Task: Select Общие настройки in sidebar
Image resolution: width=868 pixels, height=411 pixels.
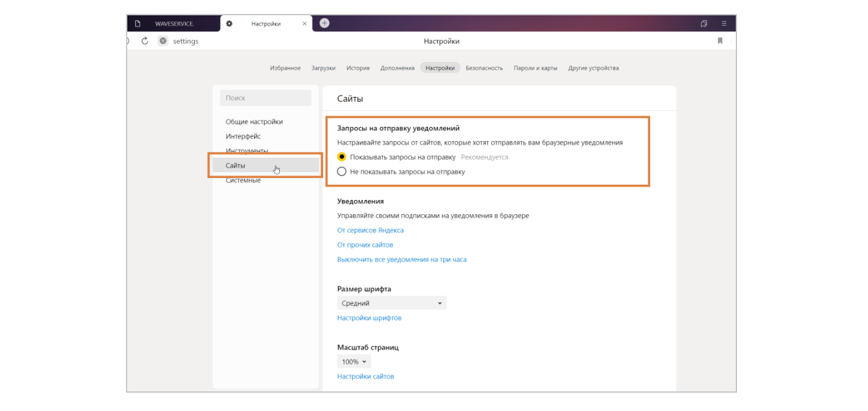Action: click(254, 122)
